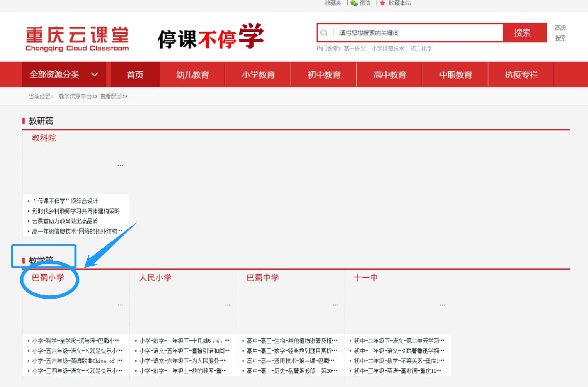Screen dimensions: 588x387
Task: Select hot search term 小学信息技术
Action: [x=388, y=49]
